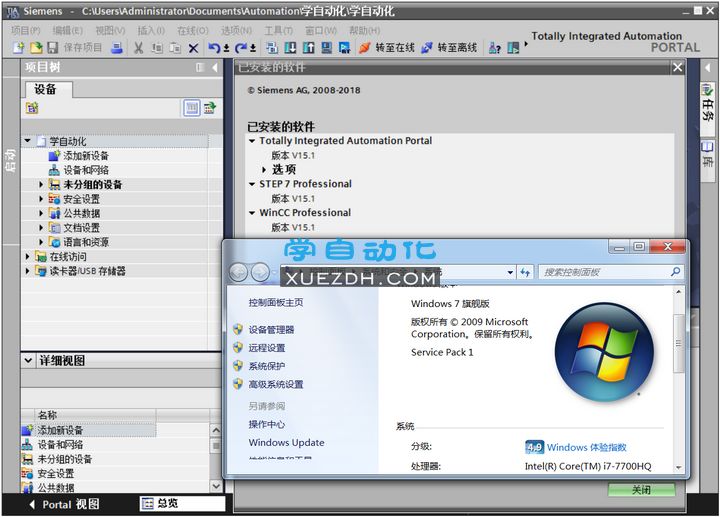Image resolution: width=720 pixels, height=517 pixels.
Task: Open the Redo history dropdown
Action: 253,47
